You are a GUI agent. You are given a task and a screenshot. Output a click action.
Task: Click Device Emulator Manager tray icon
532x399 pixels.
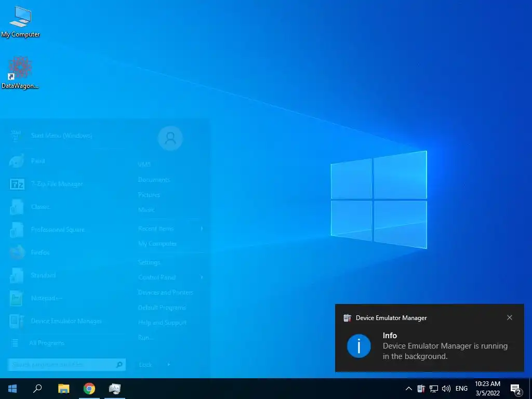point(421,389)
